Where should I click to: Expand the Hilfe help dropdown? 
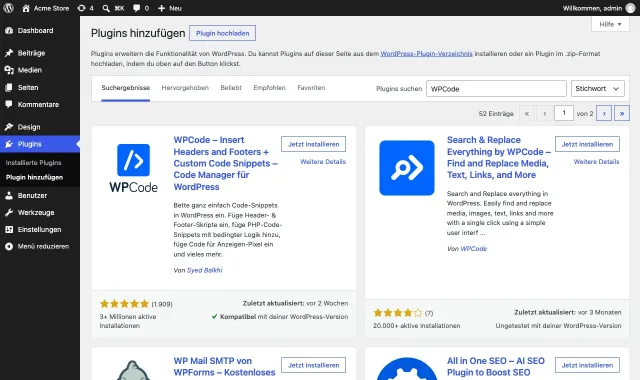point(610,24)
